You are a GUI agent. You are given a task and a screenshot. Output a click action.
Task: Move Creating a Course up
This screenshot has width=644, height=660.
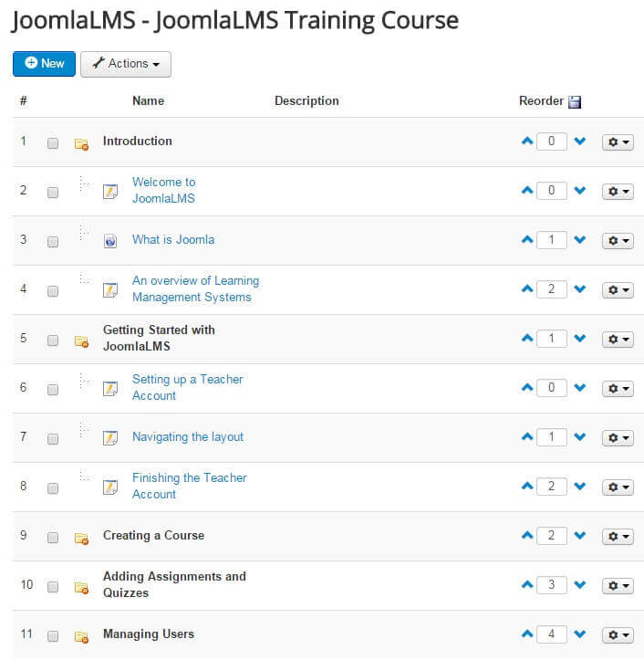click(527, 536)
